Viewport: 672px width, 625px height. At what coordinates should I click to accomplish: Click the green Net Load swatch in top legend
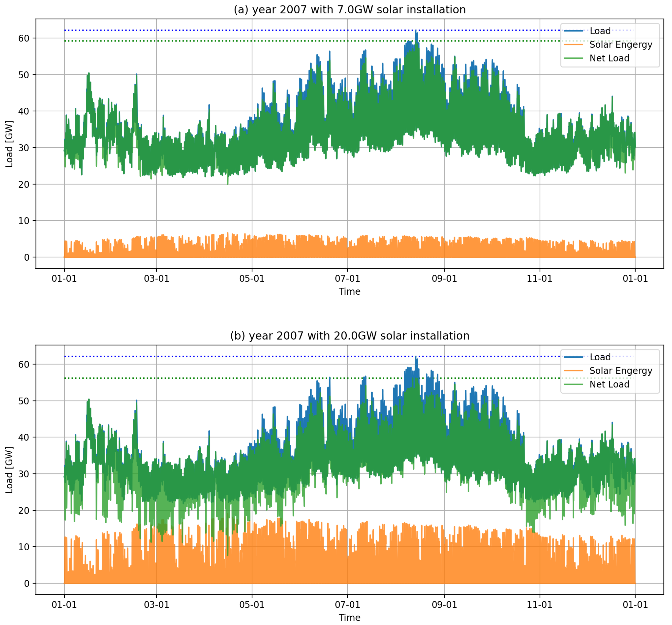click(x=574, y=58)
